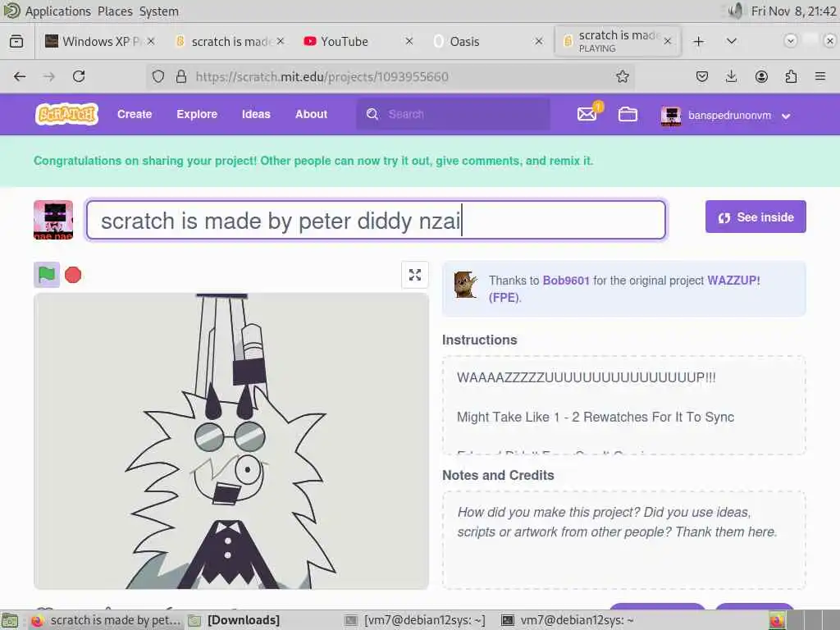
Task: Click the project stage player
Action: coord(231,441)
